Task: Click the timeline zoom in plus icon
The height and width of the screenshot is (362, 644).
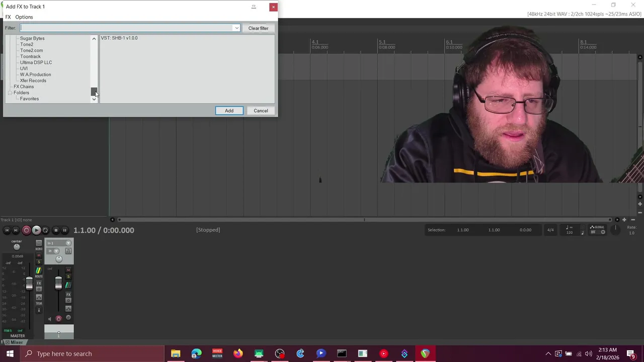Action: (624, 220)
